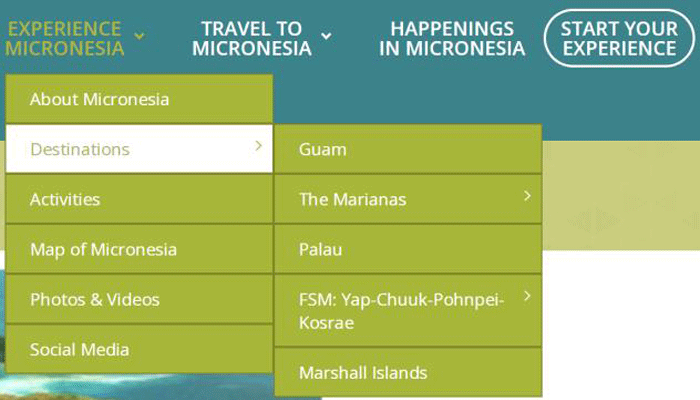This screenshot has height=400, width=700.
Task: Open the Experience Micronesia menu
Action: tap(65, 38)
